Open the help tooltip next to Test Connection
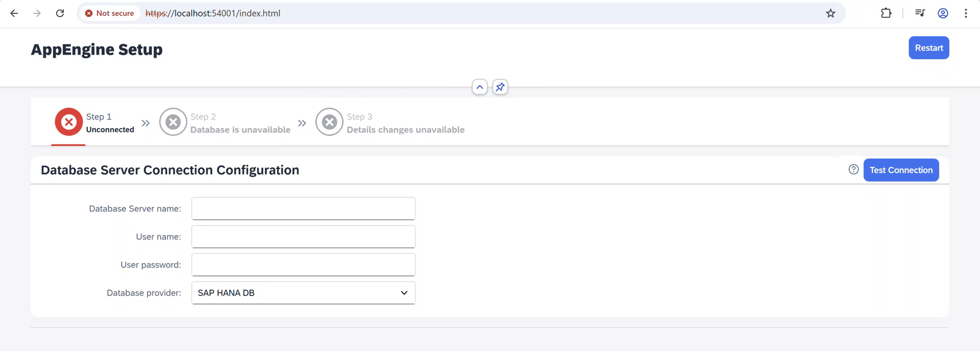The height and width of the screenshot is (351, 980). tap(854, 170)
